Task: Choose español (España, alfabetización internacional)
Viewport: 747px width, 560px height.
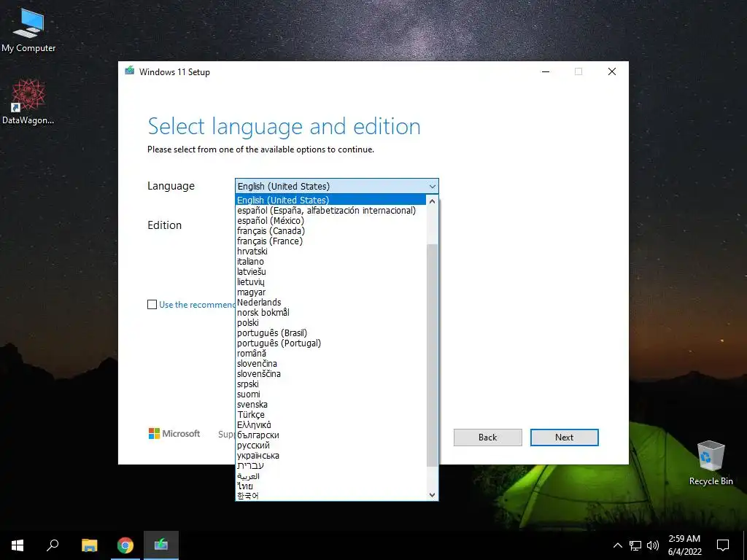Action: click(330, 211)
